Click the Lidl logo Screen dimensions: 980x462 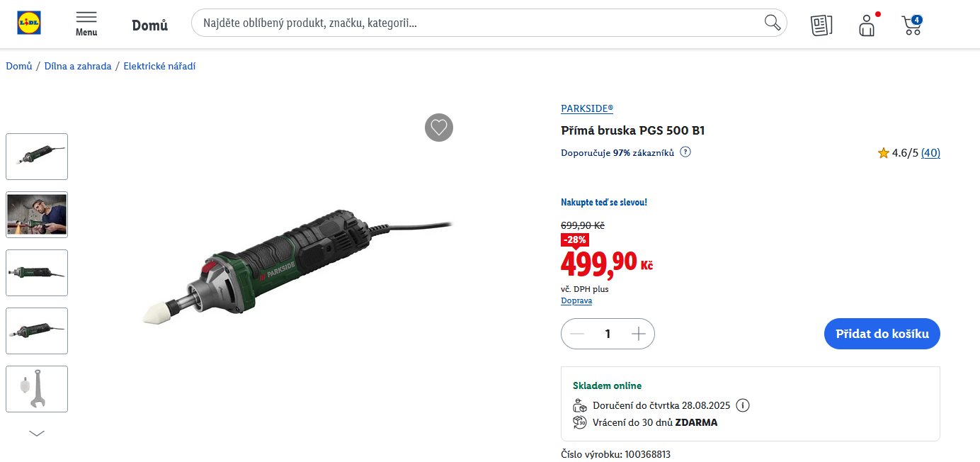[x=29, y=23]
